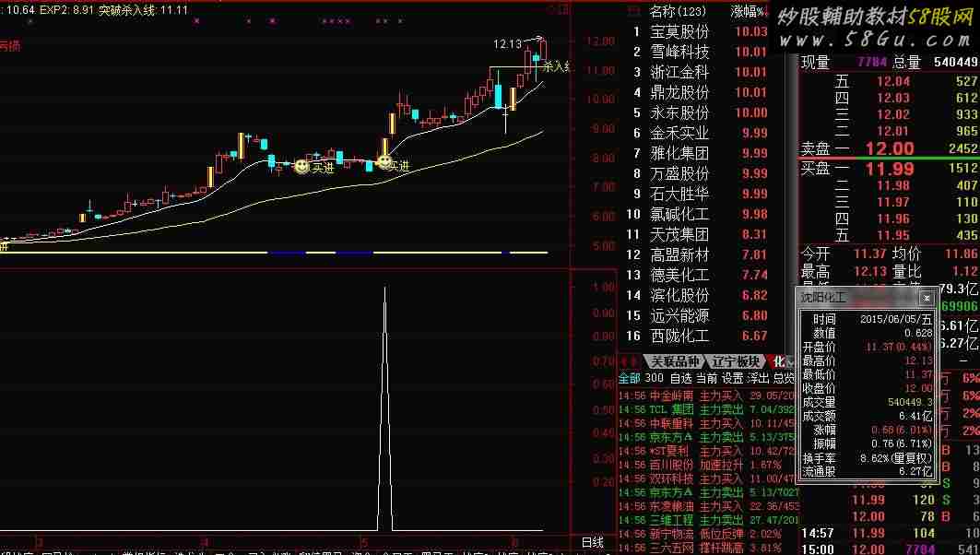Click the 名称(123) column header
This screenshot has width=980, height=555.
coord(678,11)
